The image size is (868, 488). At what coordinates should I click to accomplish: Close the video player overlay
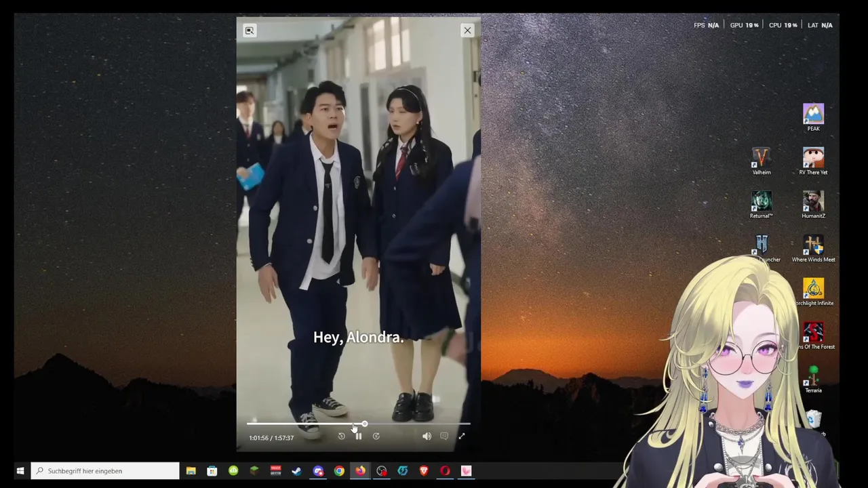coord(467,30)
